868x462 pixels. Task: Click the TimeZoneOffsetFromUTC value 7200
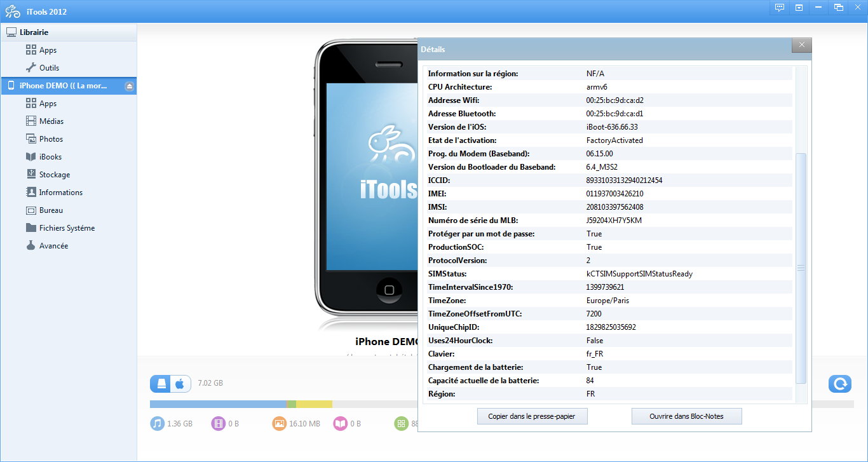[594, 314]
